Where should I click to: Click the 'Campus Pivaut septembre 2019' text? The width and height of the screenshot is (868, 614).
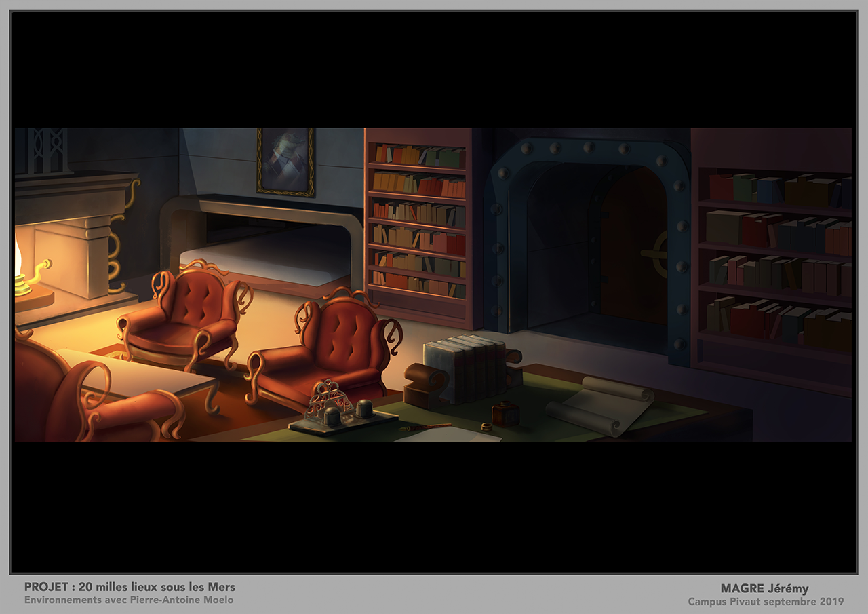click(x=766, y=601)
